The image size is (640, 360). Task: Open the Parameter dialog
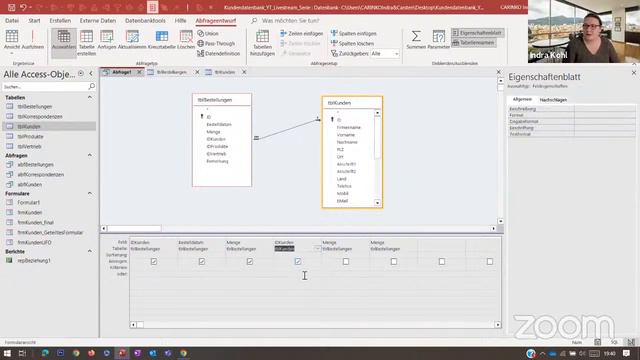(x=438, y=40)
